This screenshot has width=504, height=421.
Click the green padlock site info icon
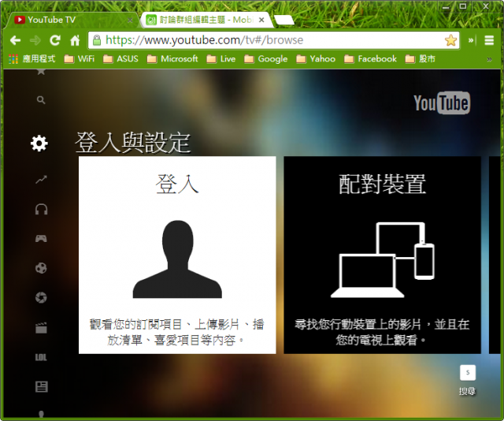coord(96,40)
